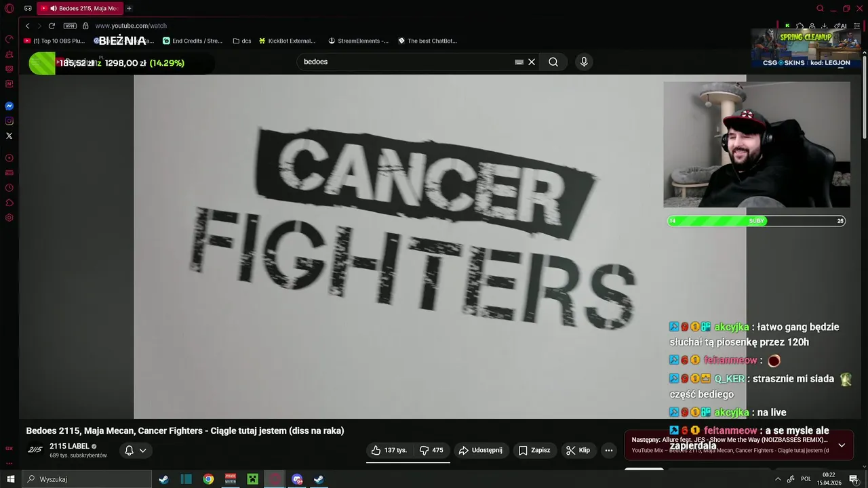Image resolution: width=868 pixels, height=488 pixels.
Task: Open GX Corner gamepad icon in tab bar
Action: point(28,8)
